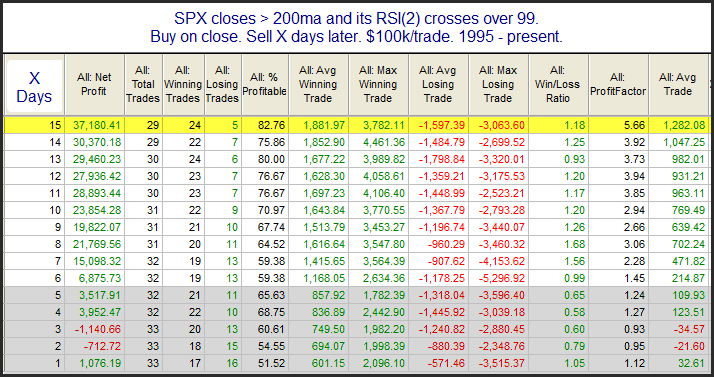Click the X Days column header
Image resolution: width=714 pixels, height=377 pixels.
(34, 86)
